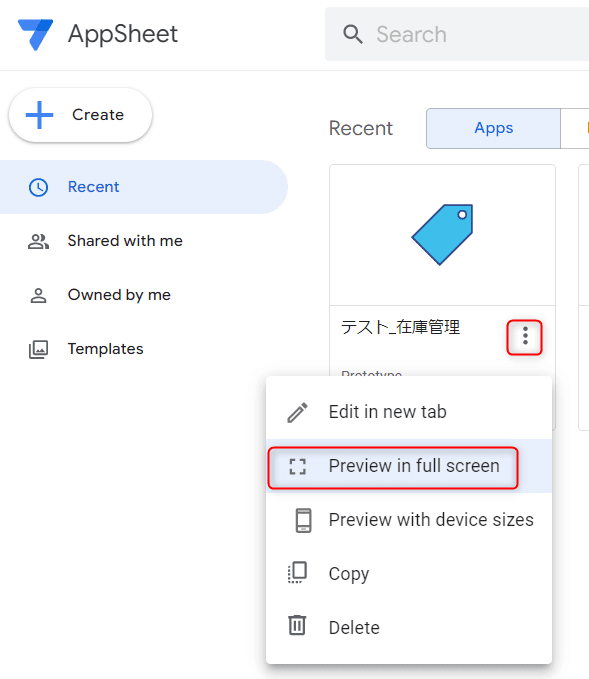589x679 pixels.
Task: Click the search magnifier icon
Action: (x=353, y=34)
